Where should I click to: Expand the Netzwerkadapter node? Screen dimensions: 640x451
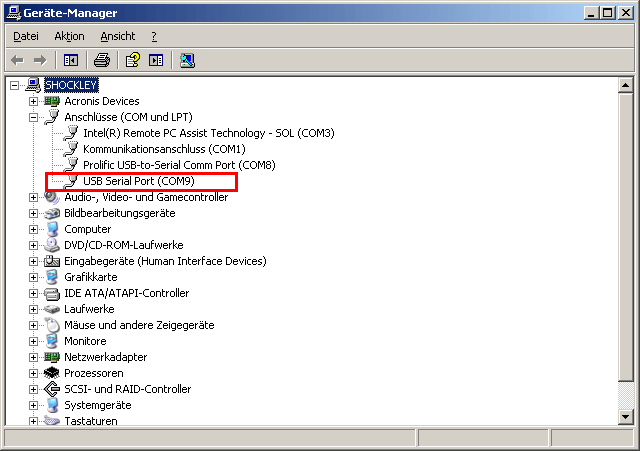33,358
